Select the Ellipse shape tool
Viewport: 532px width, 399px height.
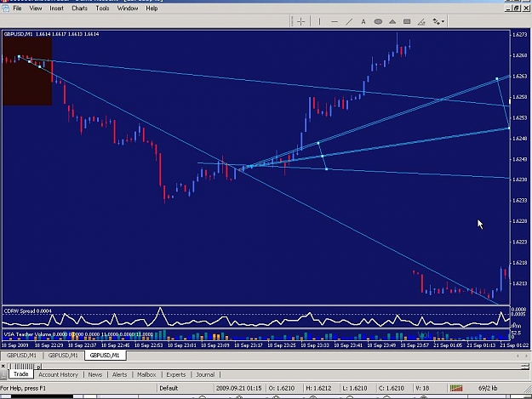pos(378,22)
